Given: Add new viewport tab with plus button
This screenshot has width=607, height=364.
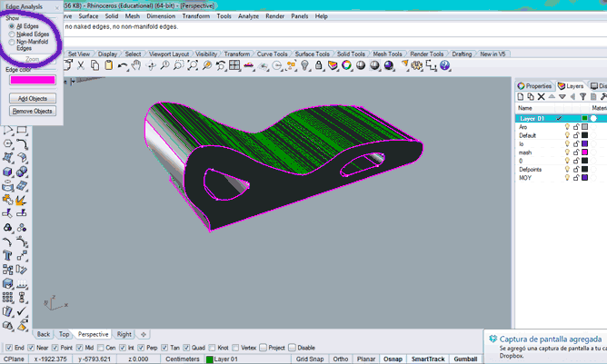Looking at the screenshot, I should [x=144, y=334].
